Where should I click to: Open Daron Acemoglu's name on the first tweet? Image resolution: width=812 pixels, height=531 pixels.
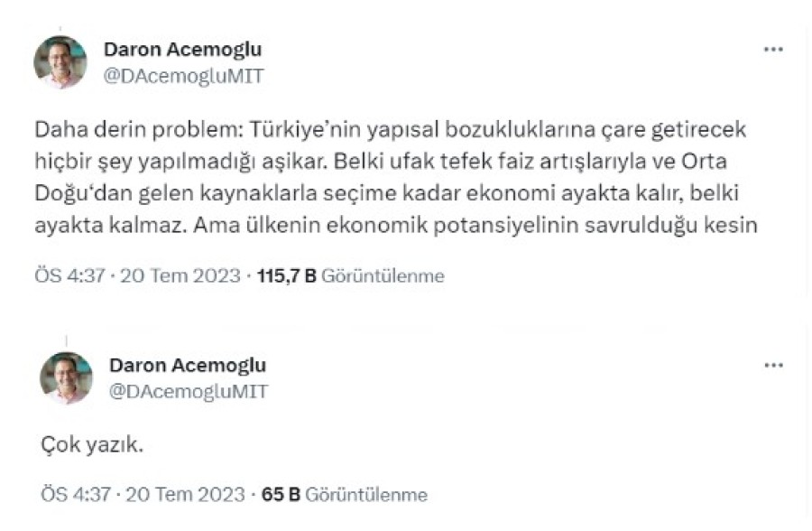183,50
